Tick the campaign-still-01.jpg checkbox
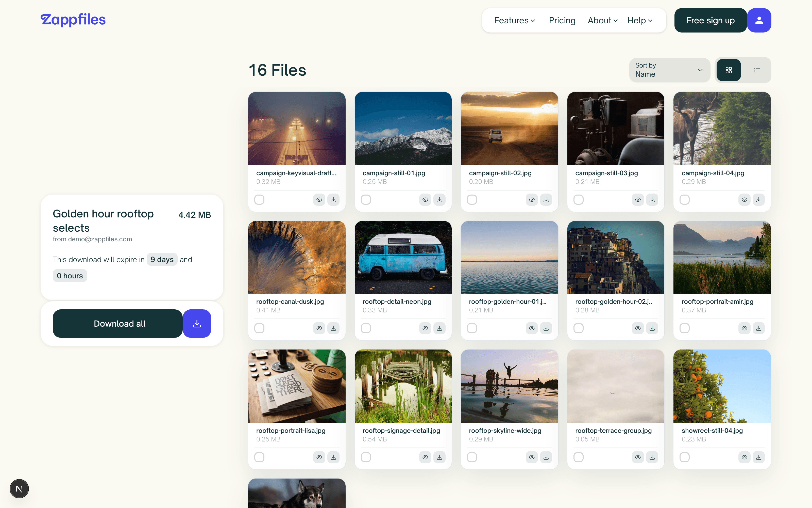 click(x=366, y=200)
